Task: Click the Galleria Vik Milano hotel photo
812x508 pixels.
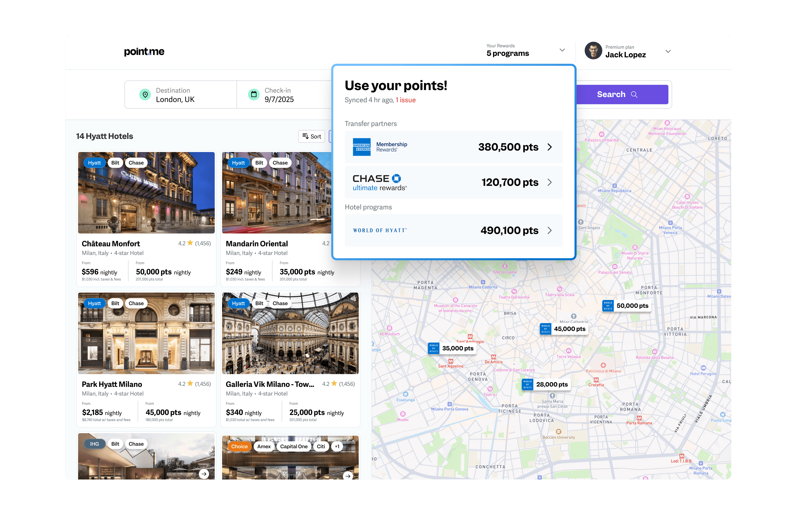Action: [x=290, y=333]
